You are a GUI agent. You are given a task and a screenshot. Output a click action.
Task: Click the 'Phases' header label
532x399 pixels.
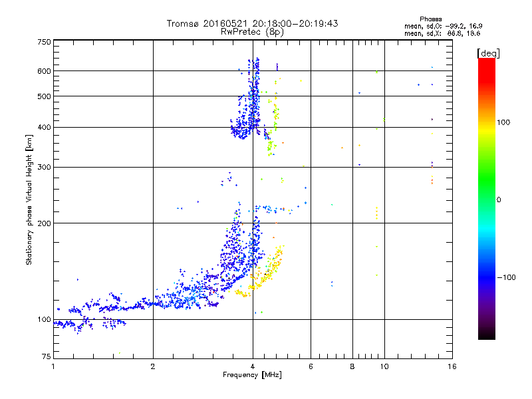[x=430, y=19]
